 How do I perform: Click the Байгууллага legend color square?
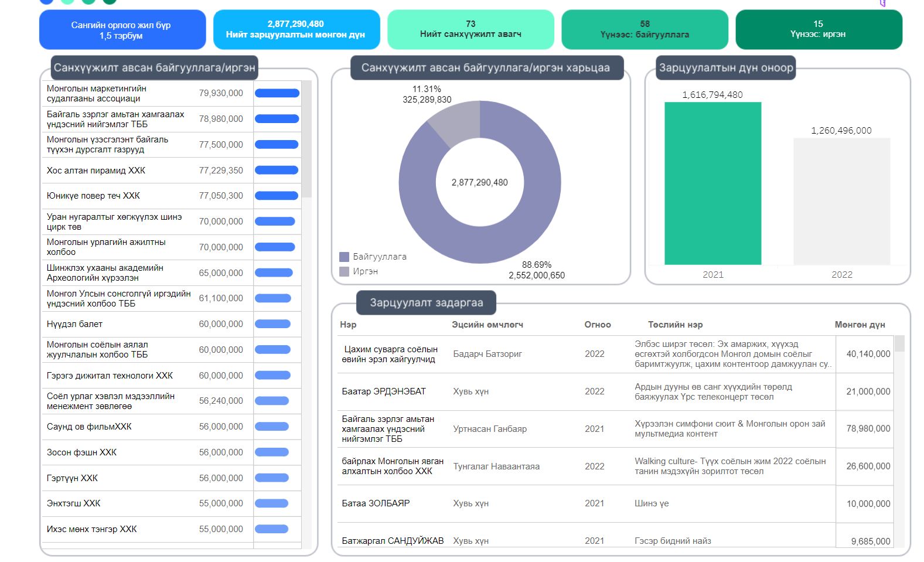coord(345,257)
